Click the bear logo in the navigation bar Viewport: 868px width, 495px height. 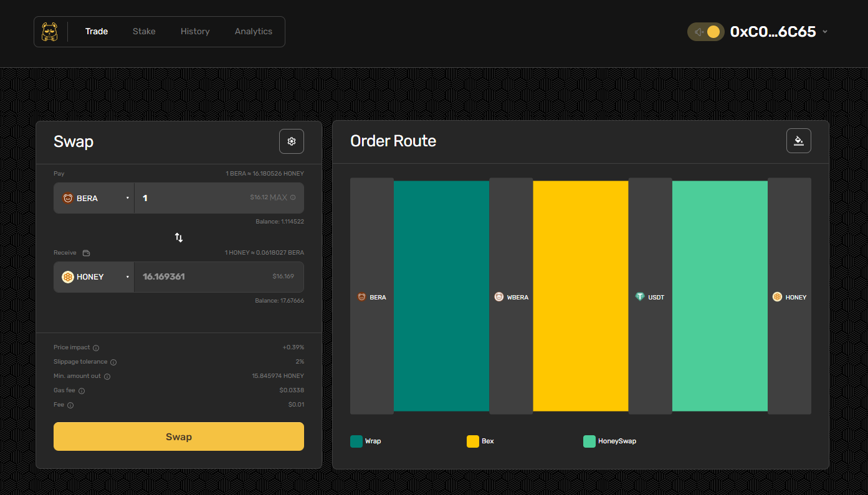(x=50, y=32)
